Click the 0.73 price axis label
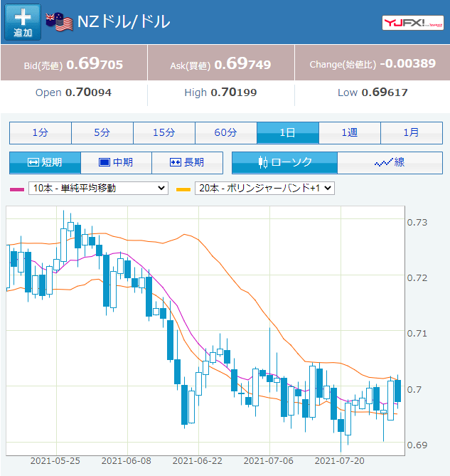 pyautogui.click(x=417, y=223)
